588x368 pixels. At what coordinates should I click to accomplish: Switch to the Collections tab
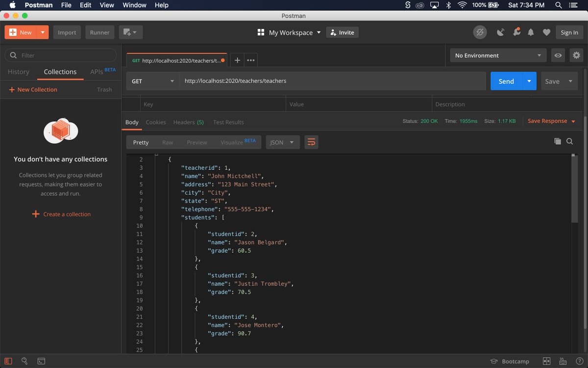pyautogui.click(x=60, y=72)
